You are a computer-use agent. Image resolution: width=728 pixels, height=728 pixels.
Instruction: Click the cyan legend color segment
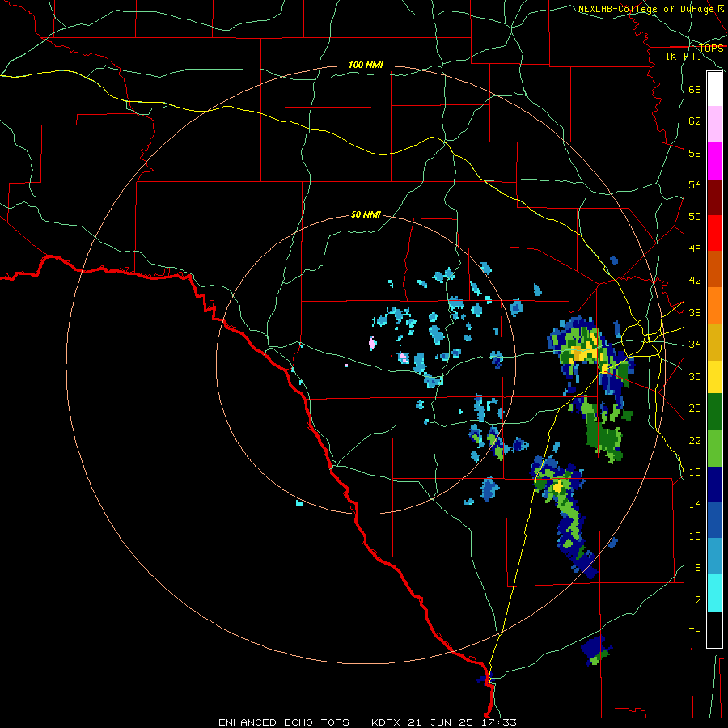pyautogui.click(x=714, y=593)
